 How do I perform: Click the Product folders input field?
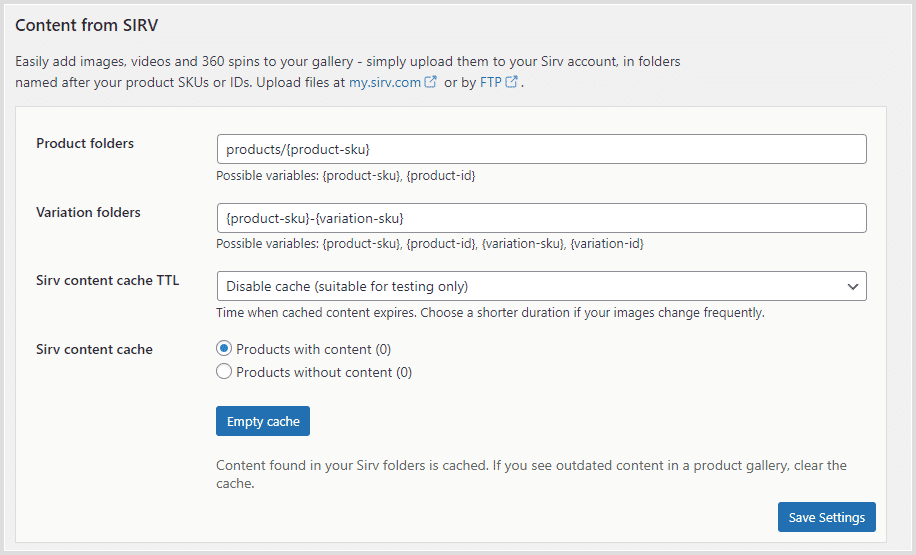[542, 150]
